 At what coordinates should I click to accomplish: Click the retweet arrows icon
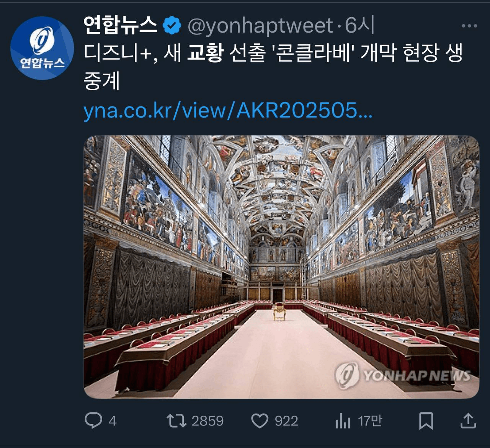click(176, 421)
